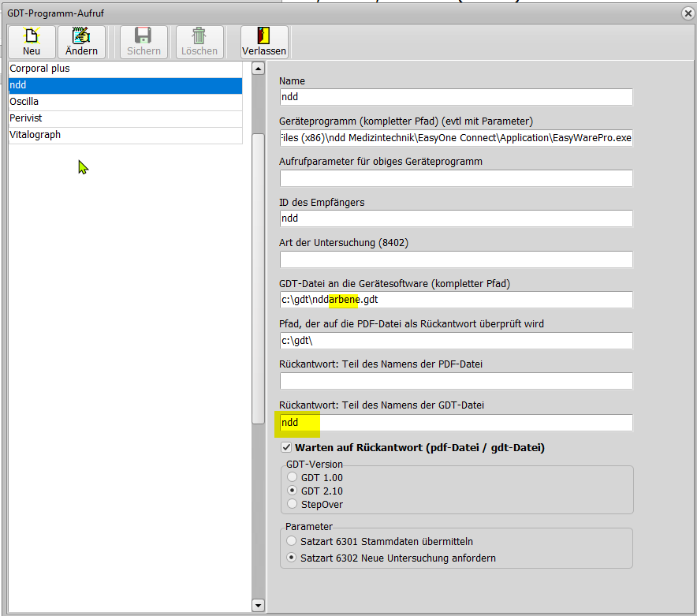The width and height of the screenshot is (697, 616).
Task: Focus the Aufrufparameter input field
Action: tap(456, 178)
